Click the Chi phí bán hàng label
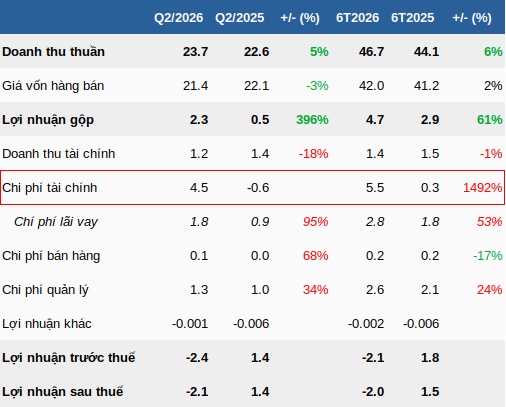Image resolution: width=506 pixels, height=407 pixels. pyautogui.click(x=51, y=256)
